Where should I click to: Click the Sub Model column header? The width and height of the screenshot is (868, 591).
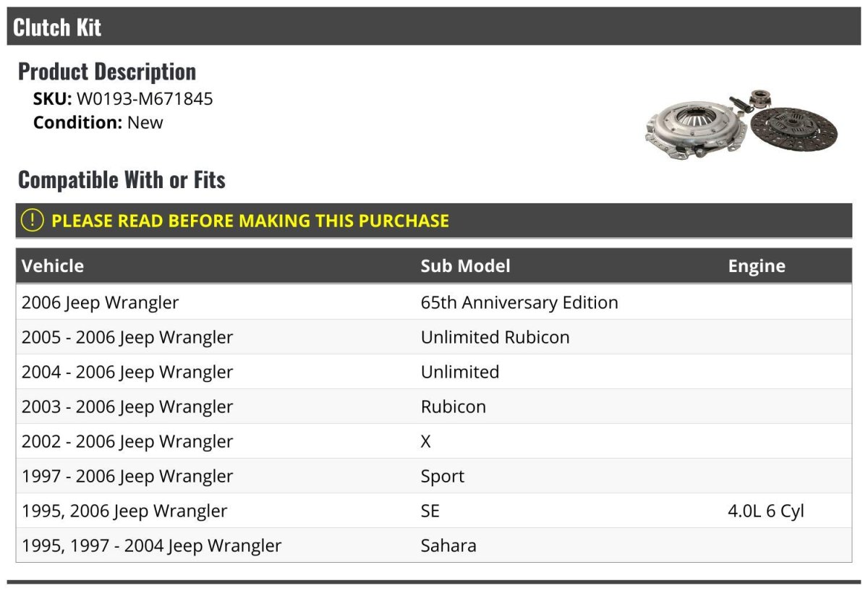click(x=465, y=266)
